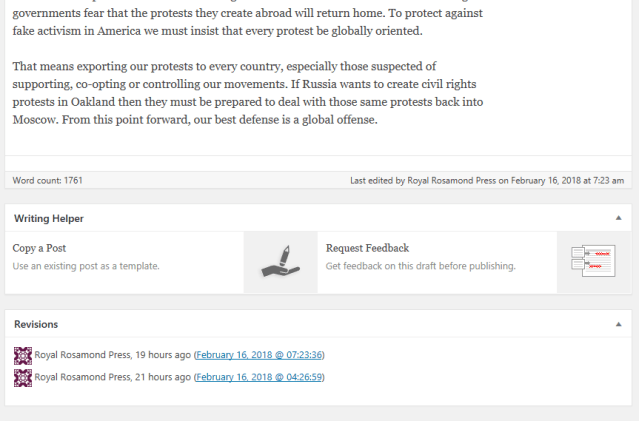
Task: Open the Copy a Post option
Action: click(40, 248)
